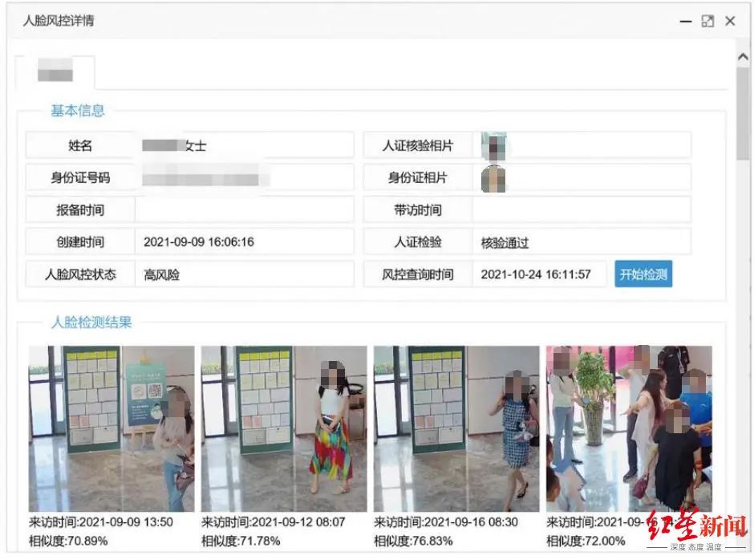Click the 相似度:70.89% label
The image size is (754, 560).
tap(68, 541)
